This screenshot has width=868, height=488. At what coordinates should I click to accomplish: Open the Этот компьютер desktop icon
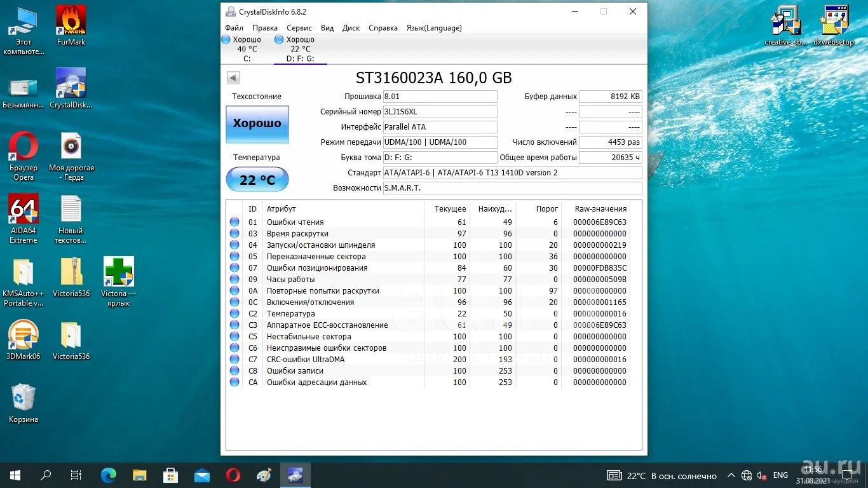[x=24, y=30]
